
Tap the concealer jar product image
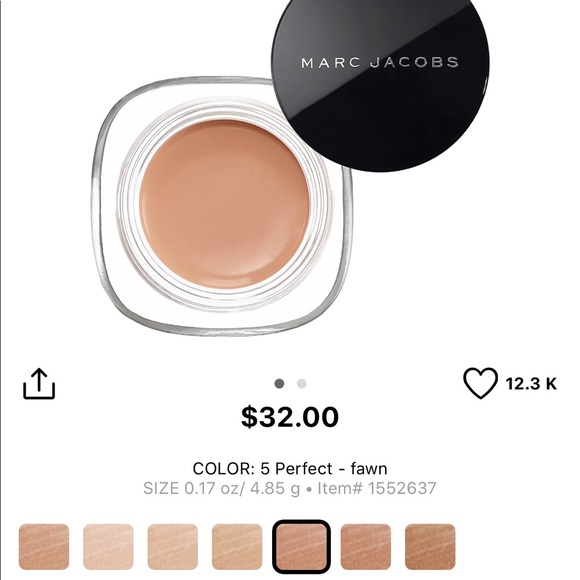(222, 206)
